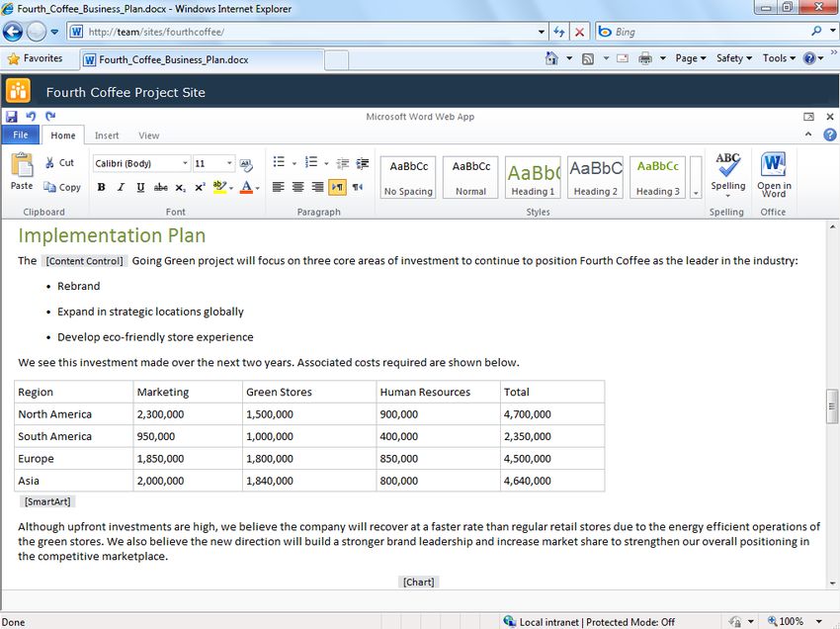Image resolution: width=840 pixels, height=629 pixels.
Task: Pop out the Word Web App window
Action: click(809, 117)
